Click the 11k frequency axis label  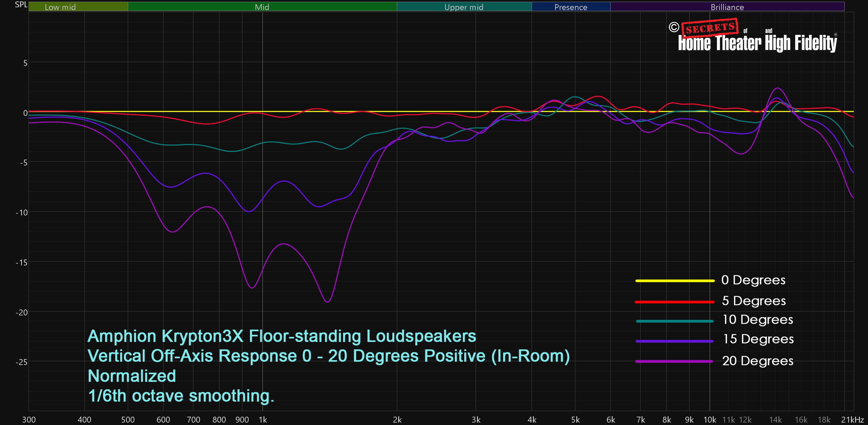[728, 420]
